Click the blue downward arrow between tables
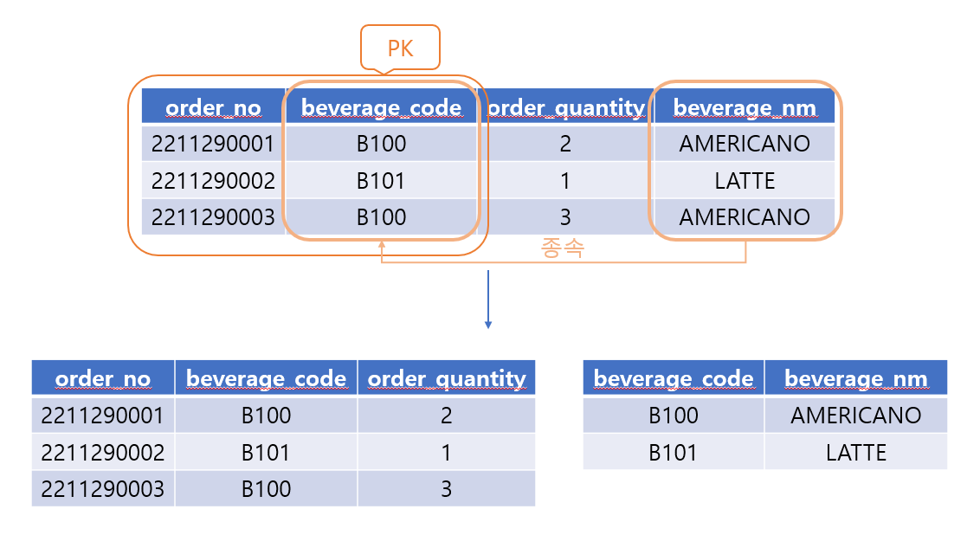This screenshot has width=980, height=535. [x=488, y=300]
